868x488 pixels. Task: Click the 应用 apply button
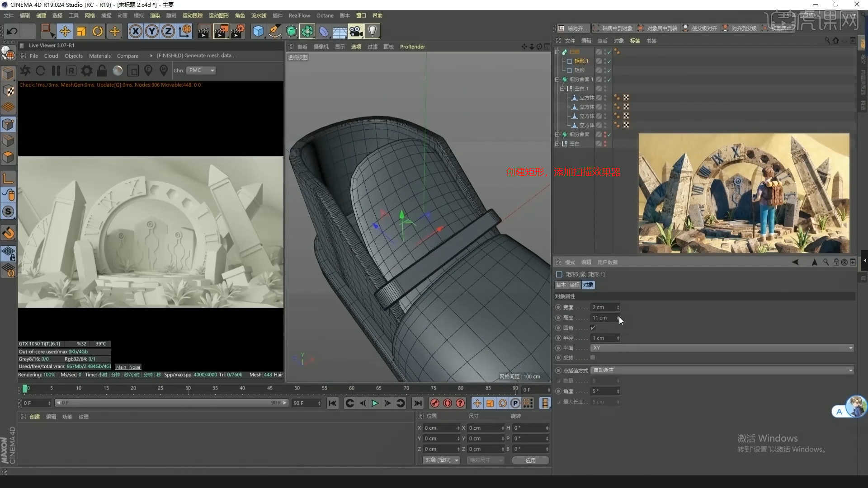(x=530, y=460)
